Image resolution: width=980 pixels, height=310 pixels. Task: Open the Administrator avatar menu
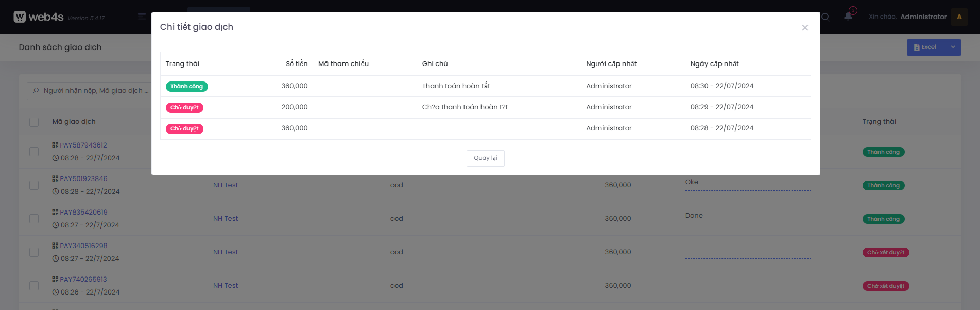tap(959, 17)
